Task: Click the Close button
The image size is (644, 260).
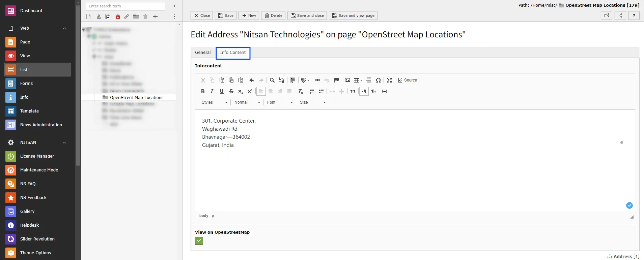Action: pyautogui.click(x=202, y=15)
